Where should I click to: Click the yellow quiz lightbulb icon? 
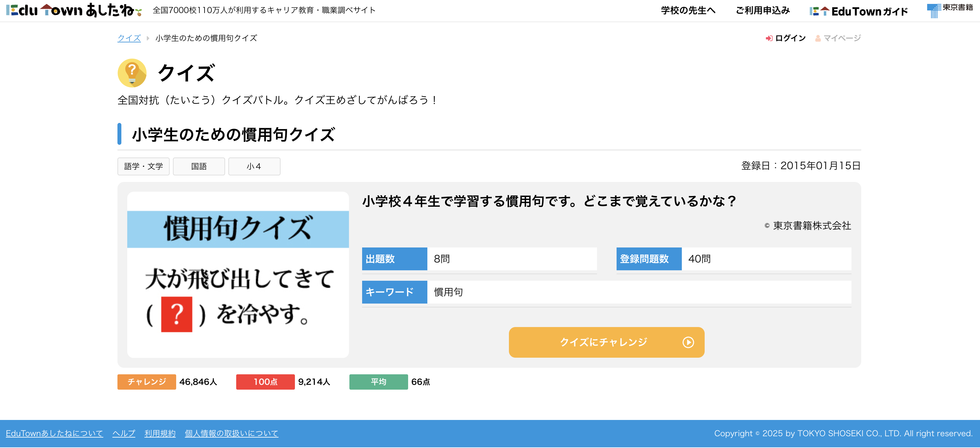pos(132,73)
